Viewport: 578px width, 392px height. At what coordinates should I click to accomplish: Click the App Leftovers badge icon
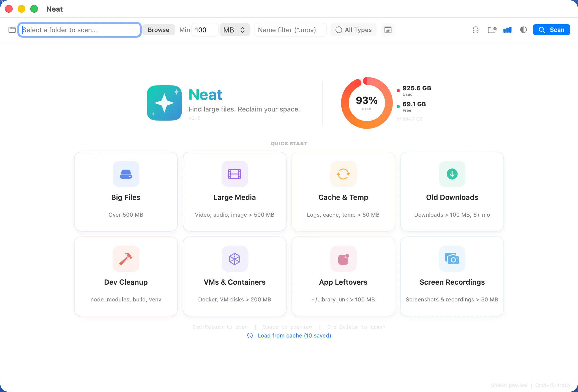tap(343, 259)
